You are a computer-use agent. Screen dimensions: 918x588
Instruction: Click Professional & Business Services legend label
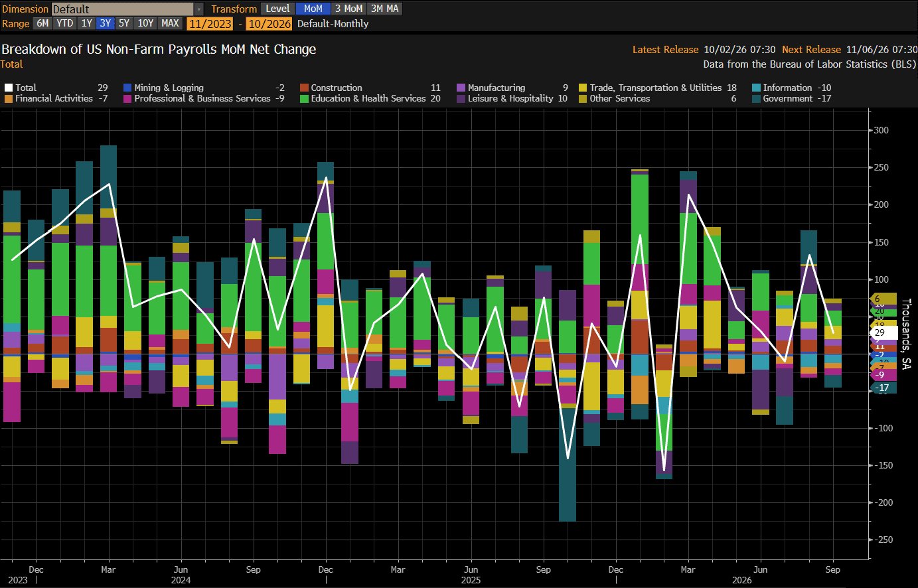click(202, 98)
